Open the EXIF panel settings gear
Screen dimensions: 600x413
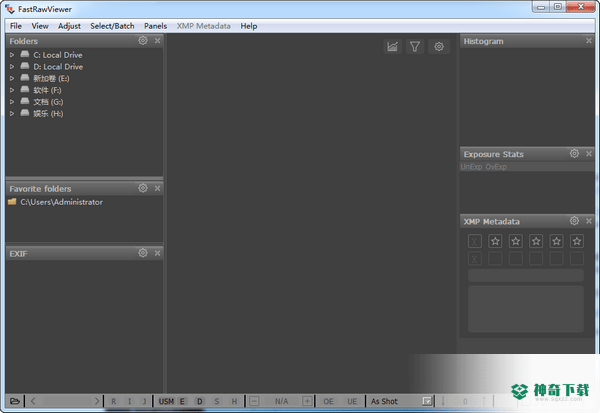[143, 253]
